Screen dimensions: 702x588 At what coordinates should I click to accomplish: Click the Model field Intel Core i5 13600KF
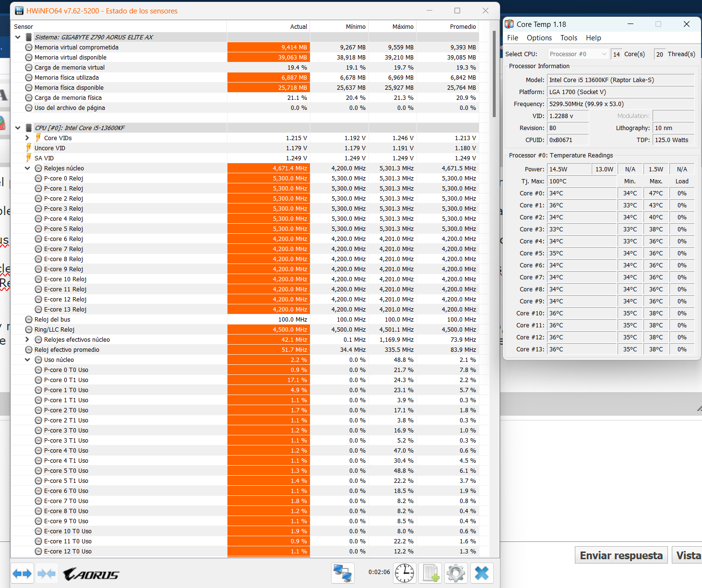[x=620, y=80]
